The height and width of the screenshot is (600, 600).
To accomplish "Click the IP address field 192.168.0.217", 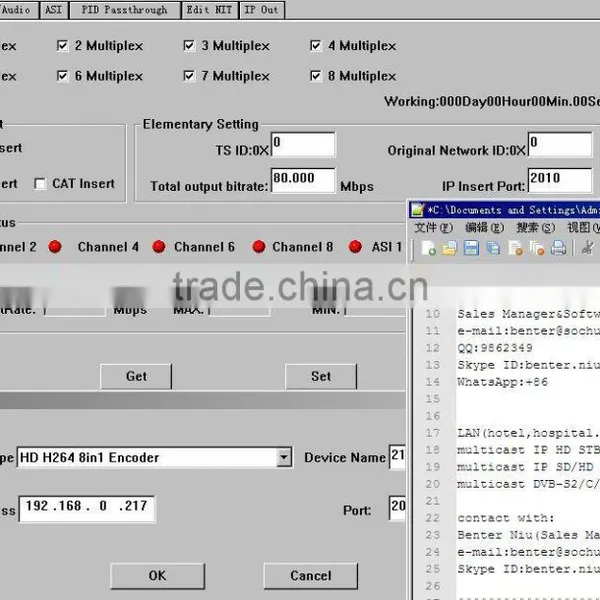I will pos(87,509).
